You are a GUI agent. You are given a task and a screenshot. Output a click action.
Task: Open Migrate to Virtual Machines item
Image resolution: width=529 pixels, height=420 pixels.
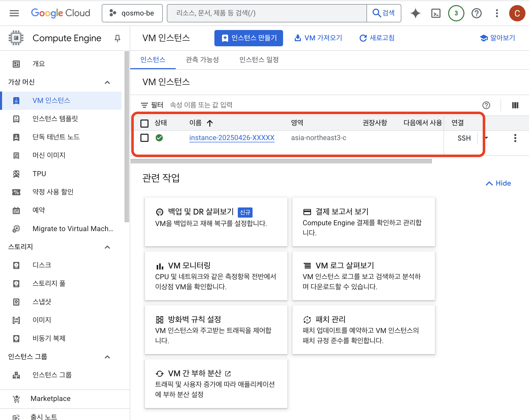coord(61,229)
